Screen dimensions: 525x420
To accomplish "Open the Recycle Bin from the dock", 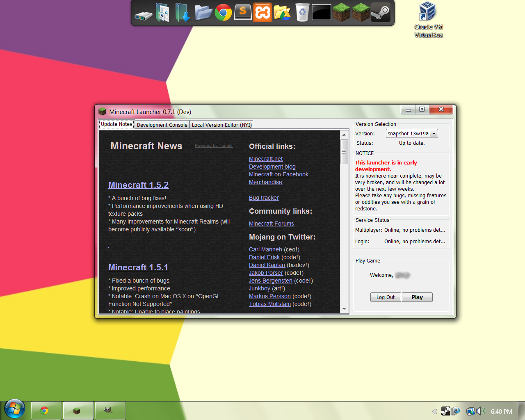I will click(x=302, y=12).
